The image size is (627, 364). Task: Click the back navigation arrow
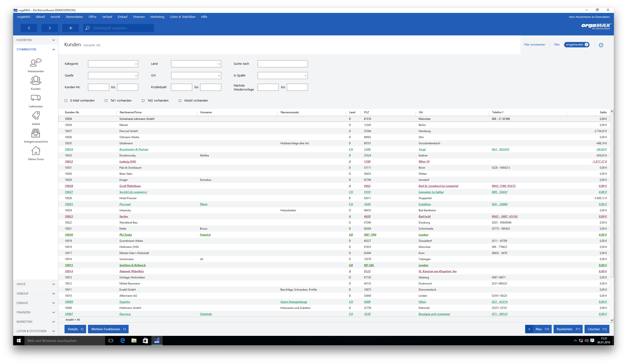(x=29, y=28)
